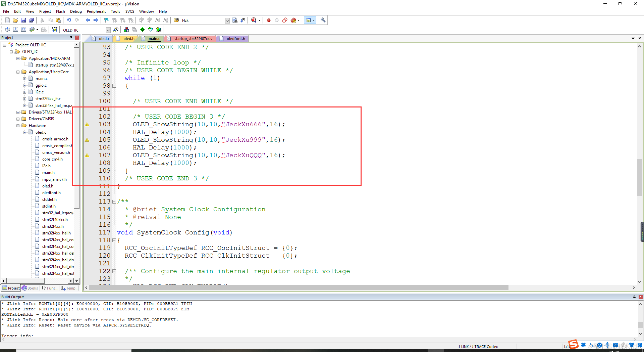Save the current file
Image resolution: width=644 pixels, height=352 pixels.
tap(23, 20)
